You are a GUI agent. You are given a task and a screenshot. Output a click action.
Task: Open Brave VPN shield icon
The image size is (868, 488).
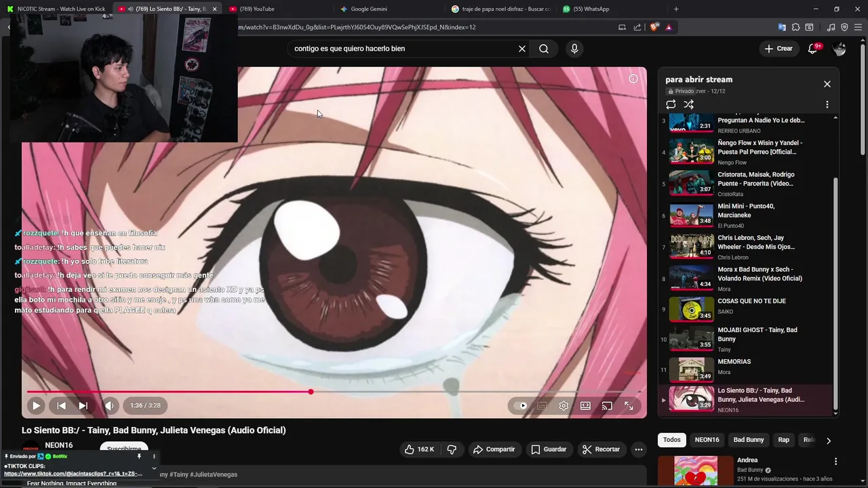click(844, 27)
